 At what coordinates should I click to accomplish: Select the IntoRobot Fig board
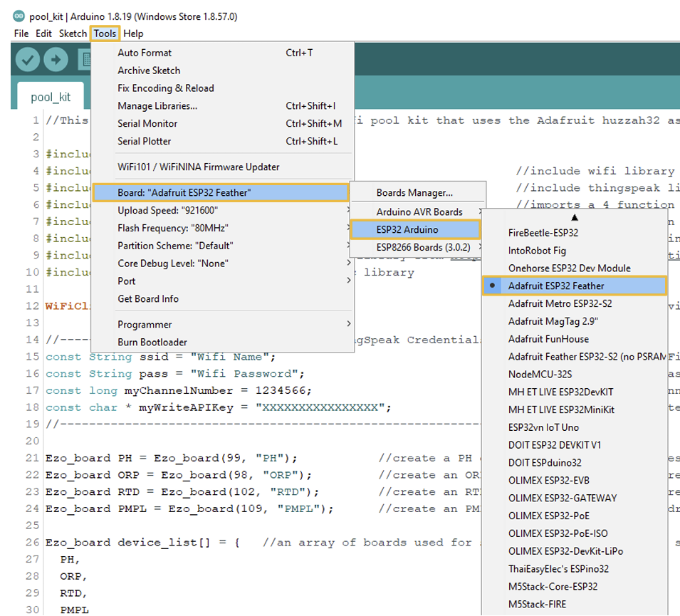575,251
